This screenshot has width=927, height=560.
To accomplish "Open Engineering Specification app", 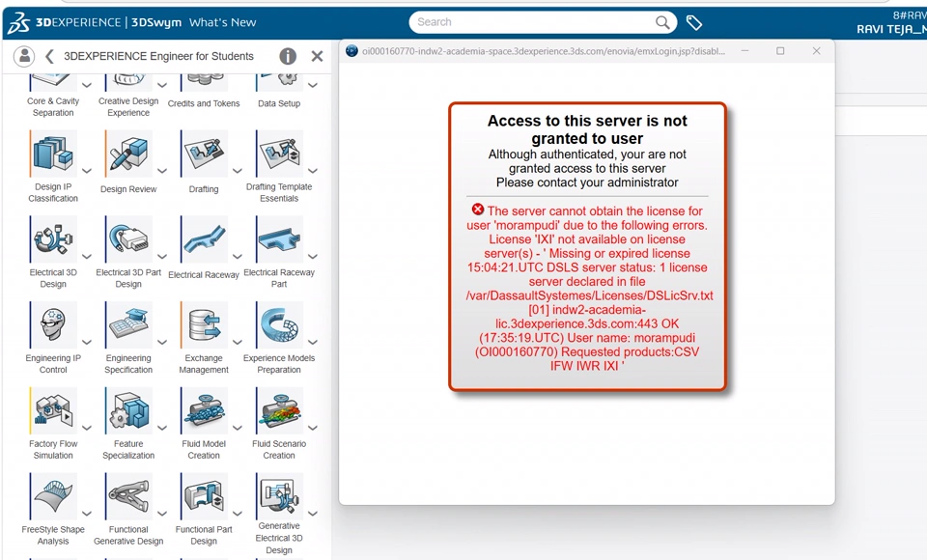I will [x=128, y=325].
